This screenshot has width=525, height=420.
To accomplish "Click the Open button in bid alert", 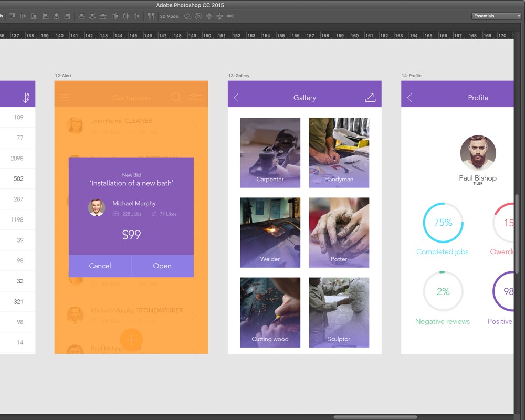I will 162,266.
